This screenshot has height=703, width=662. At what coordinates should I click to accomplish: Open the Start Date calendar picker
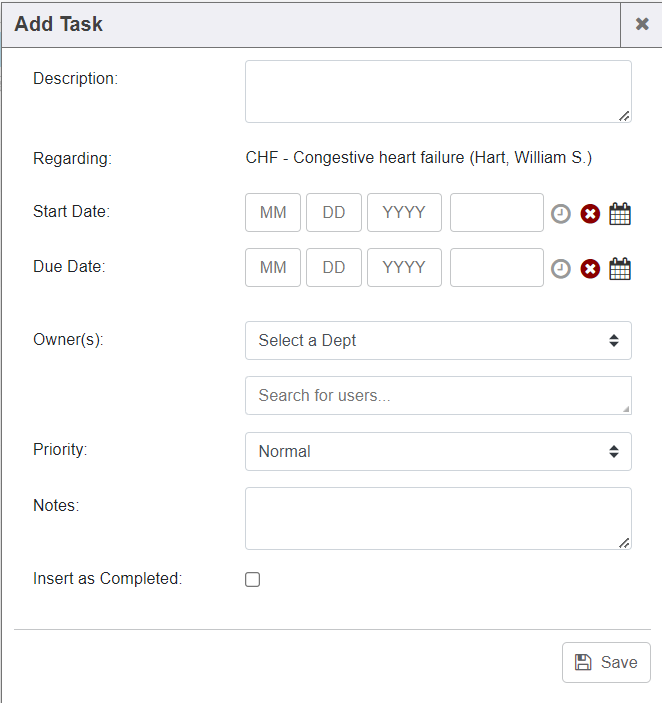coord(620,214)
